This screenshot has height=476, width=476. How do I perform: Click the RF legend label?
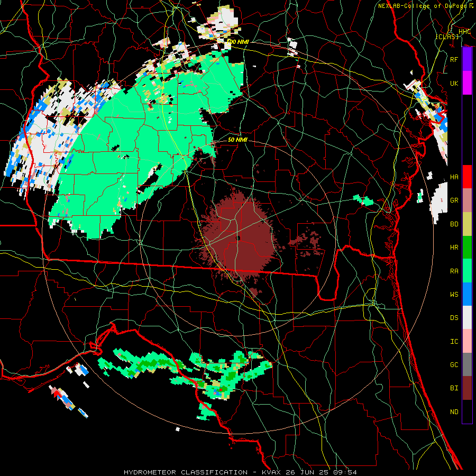click(x=454, y=59)
